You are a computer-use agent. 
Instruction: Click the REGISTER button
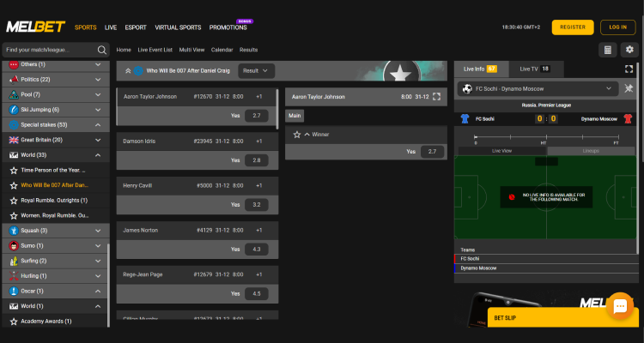click(x=573, y=27)
